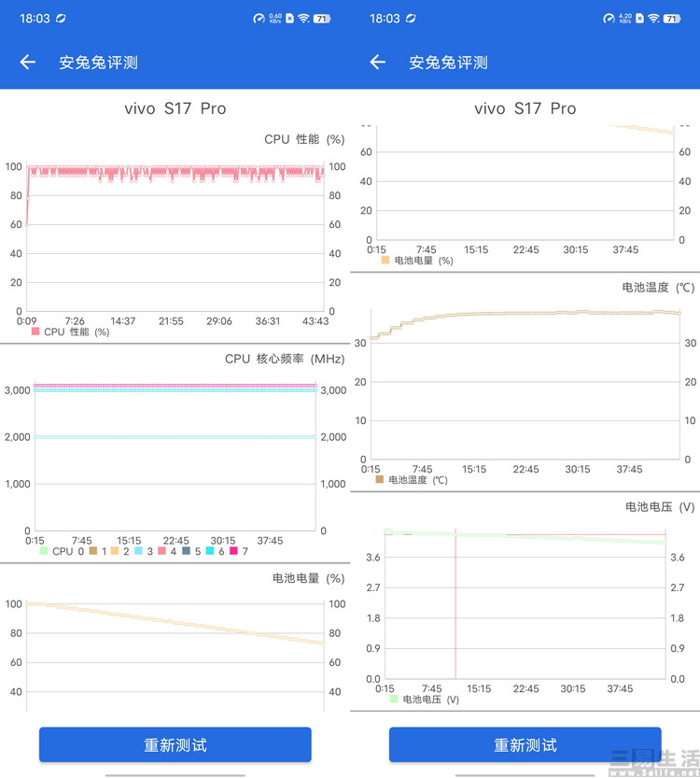This screenshot has width=700, height=778.
Task: Tap the green battery voltage line
Action: coord(525,536)
